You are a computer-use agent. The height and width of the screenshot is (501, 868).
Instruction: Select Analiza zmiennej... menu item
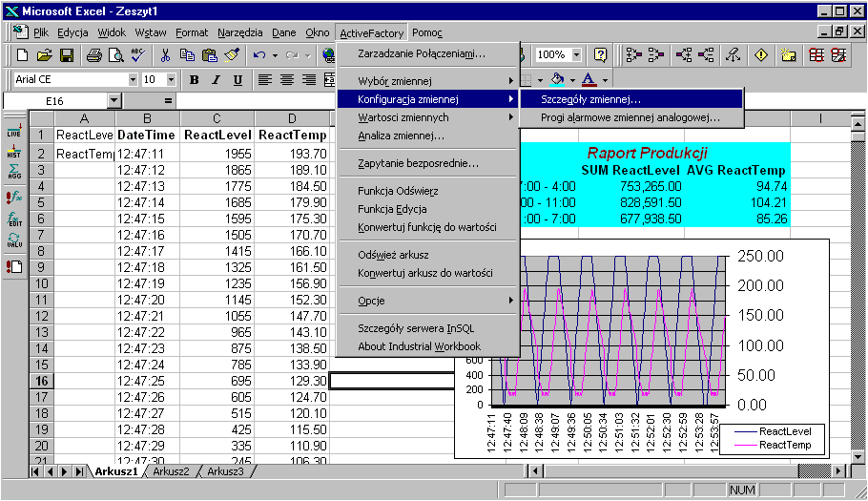click(x=428, y=136)
